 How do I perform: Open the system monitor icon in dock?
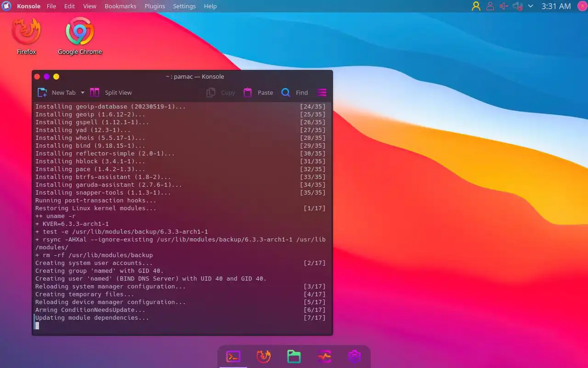pyautogui.click(x=324, y=356)
